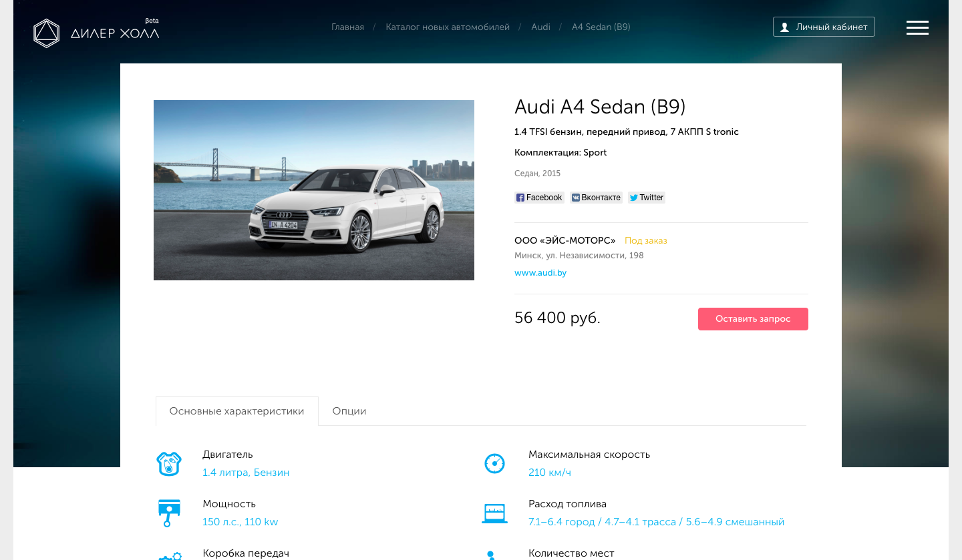Screen dimensions: 962x560
Task: Click the engine icon beside Двигатель
Action: [169, 463]
